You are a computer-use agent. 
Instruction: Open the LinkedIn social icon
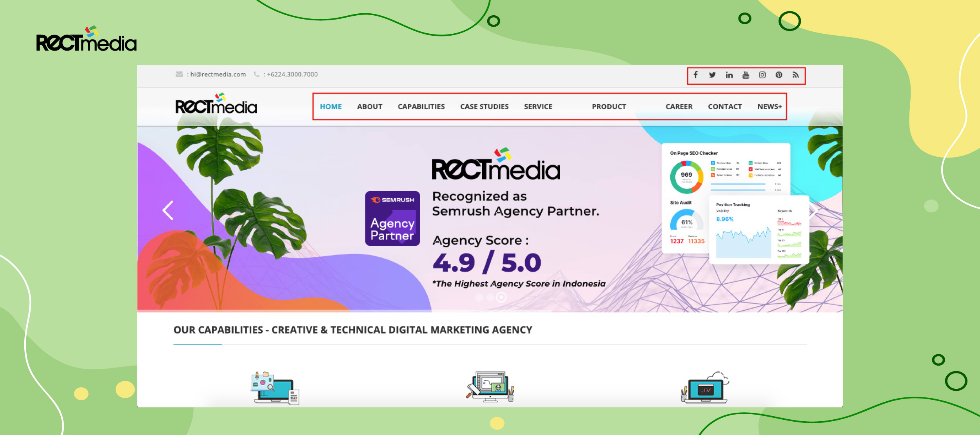tap(729, 75)
